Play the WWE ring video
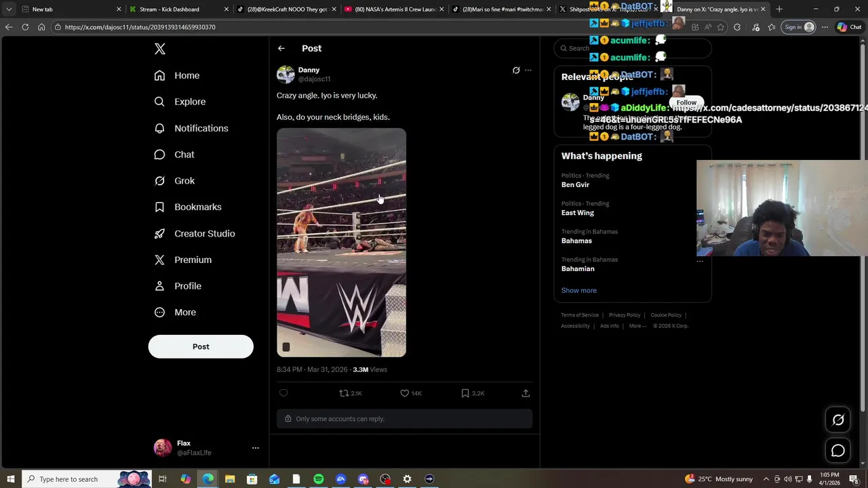Viewport: 868px width, 488px height. pos(341,243)
